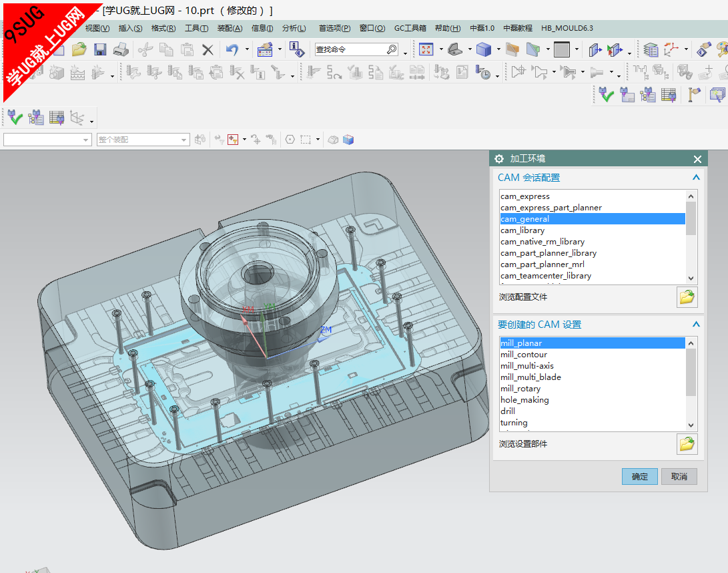Click the blue wireframe cube icon

(x=348, y=140)
